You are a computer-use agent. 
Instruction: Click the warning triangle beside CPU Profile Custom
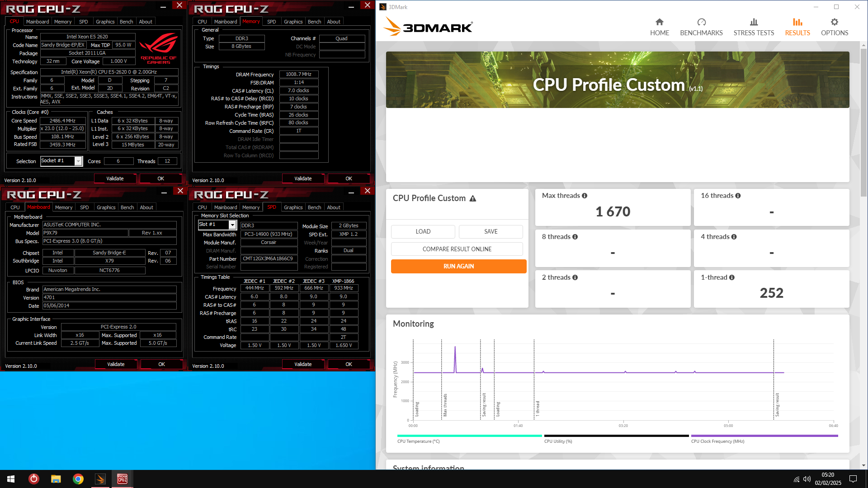(x=473, y=198)
